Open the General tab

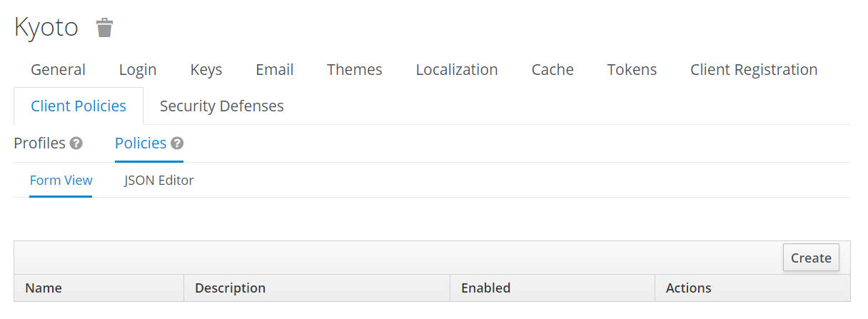58,69
